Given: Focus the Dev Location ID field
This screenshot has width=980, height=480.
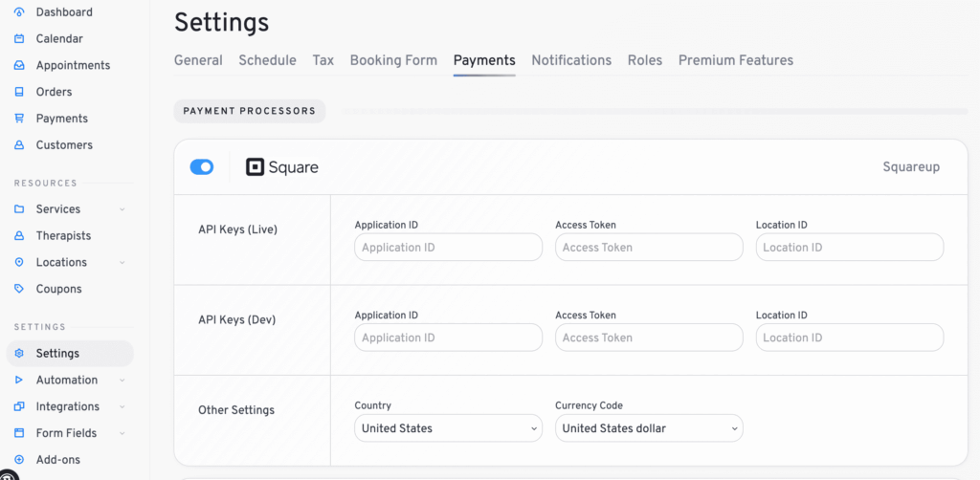Looking at the screenshot, I should pyautogui.click(x=850, y=338).
